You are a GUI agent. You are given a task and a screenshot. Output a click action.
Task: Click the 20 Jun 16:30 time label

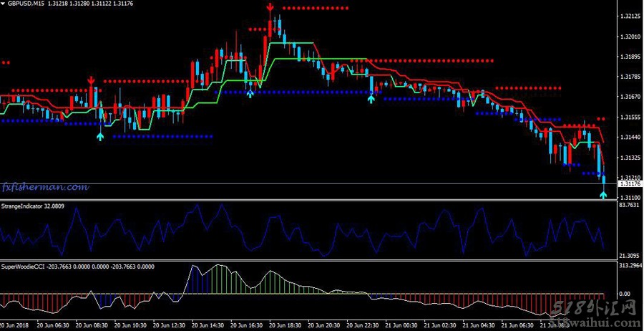pos(246,325)
